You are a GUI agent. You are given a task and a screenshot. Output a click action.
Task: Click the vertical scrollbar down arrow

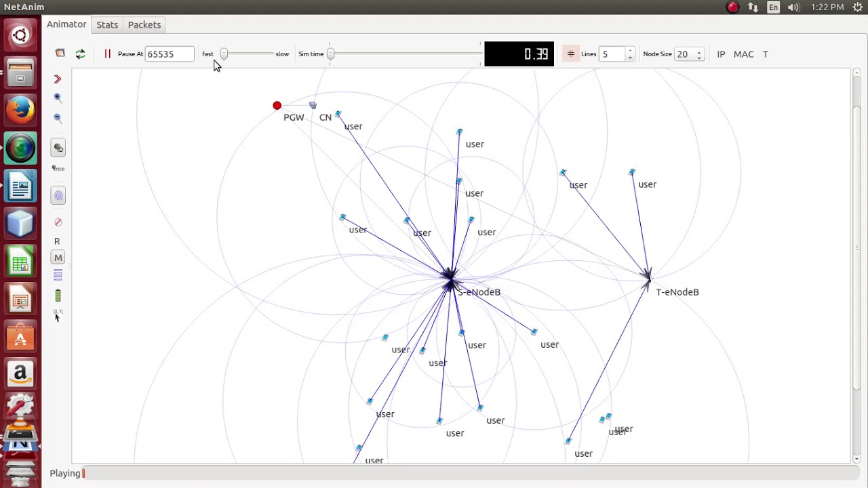point(856,459)
